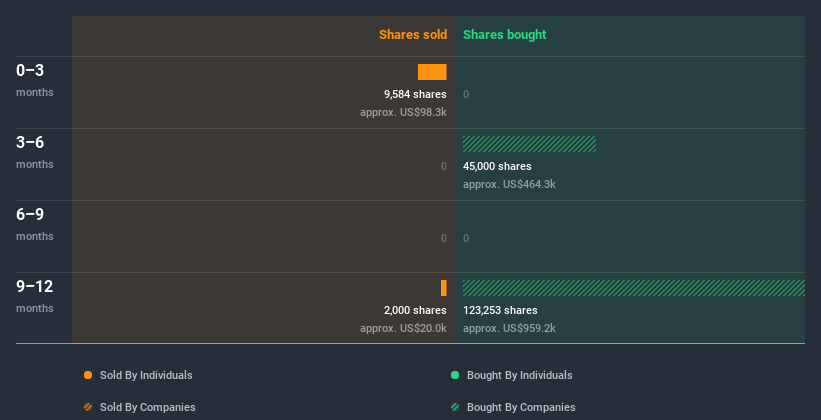Click the 0–3 months row label
Image resolution: width=821 pixels, height=420 pixels.
tap(35, 80)
